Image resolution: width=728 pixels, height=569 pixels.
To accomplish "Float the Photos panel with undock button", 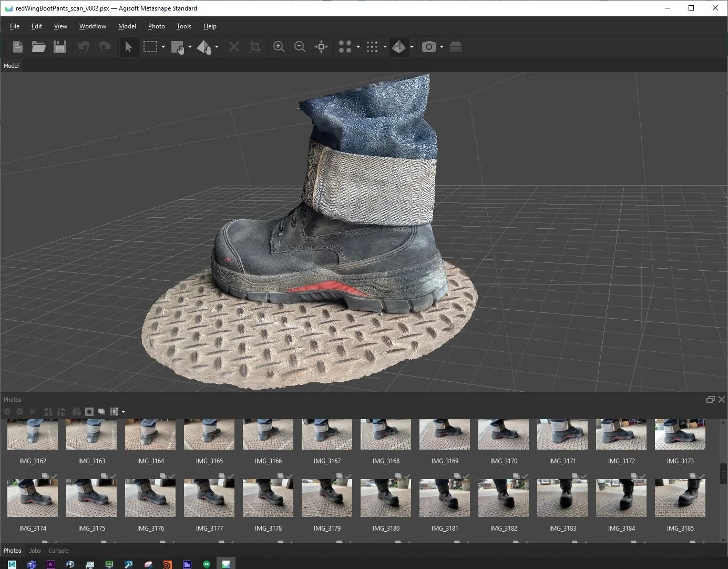I will [x=710, y=400].
